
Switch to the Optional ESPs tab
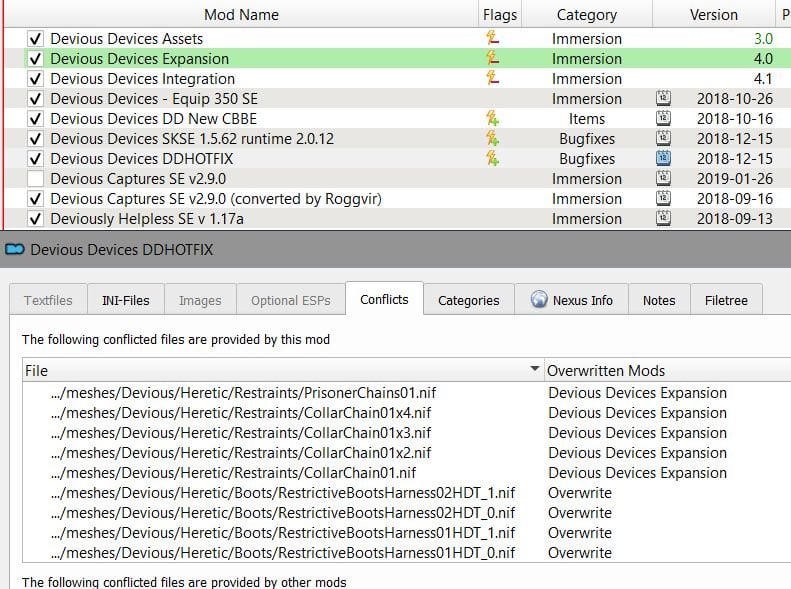291,301
